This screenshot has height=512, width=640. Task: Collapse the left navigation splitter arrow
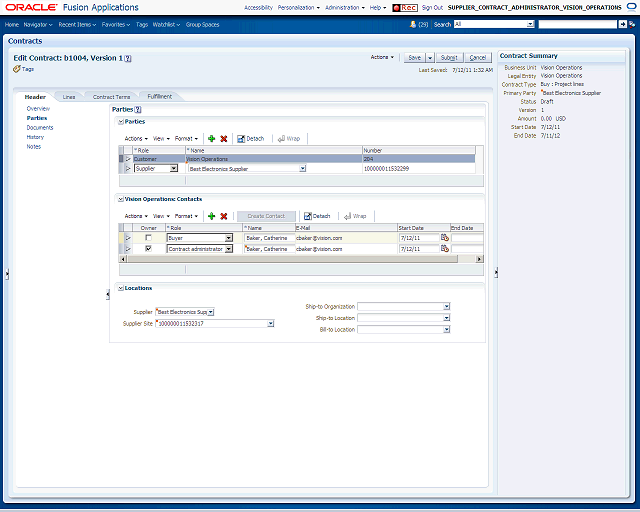click(108, 294)
